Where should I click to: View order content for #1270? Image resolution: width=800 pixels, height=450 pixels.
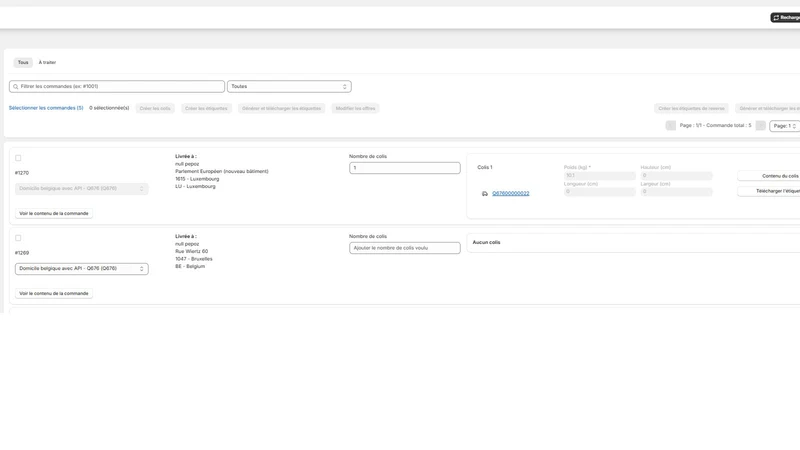(54, 213)
